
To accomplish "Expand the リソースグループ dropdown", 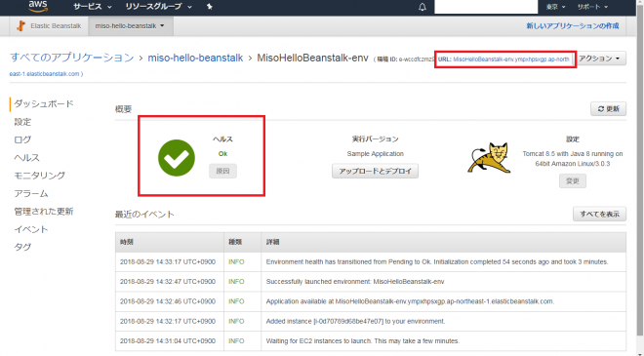I will (x=158, y=7).
